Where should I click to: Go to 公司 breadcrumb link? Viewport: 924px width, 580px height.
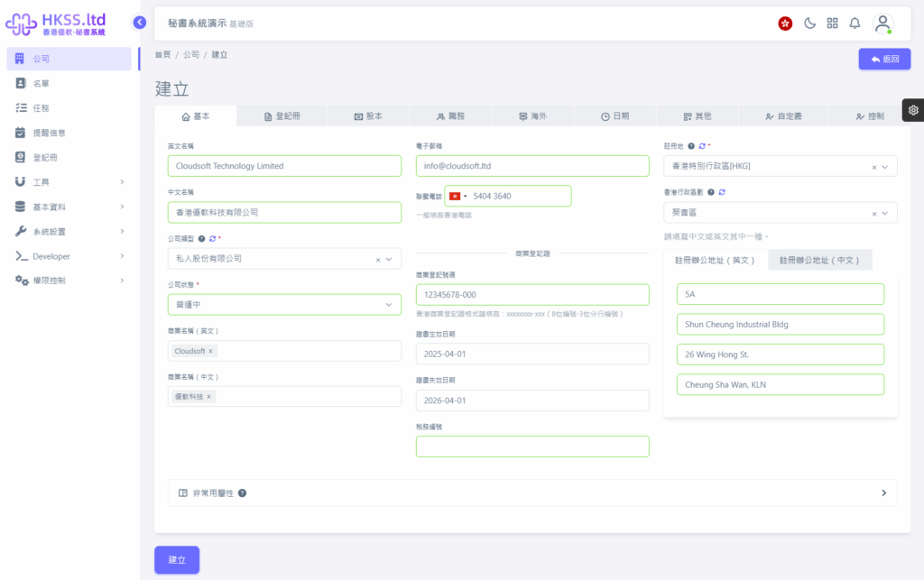[191, 55]
